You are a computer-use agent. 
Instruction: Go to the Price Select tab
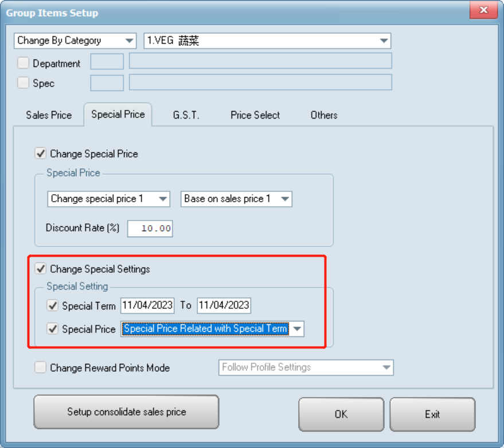pyautogui.click(x=255, y=115)
